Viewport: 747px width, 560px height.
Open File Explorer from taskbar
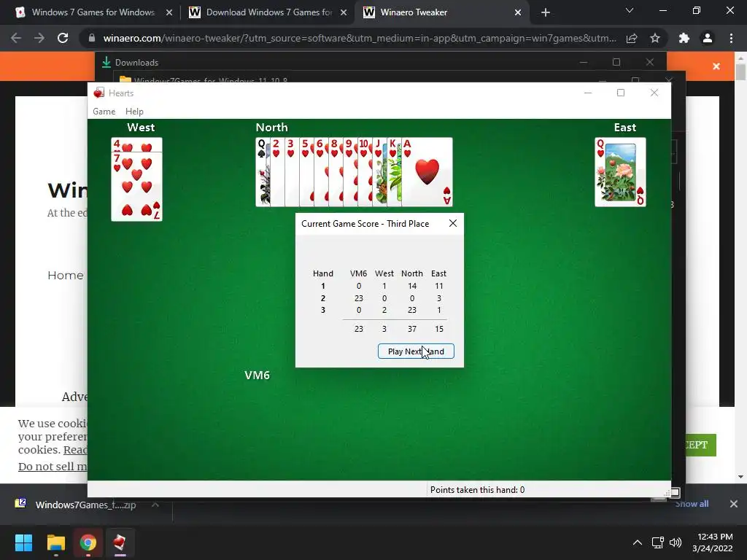tap(55, 542)
